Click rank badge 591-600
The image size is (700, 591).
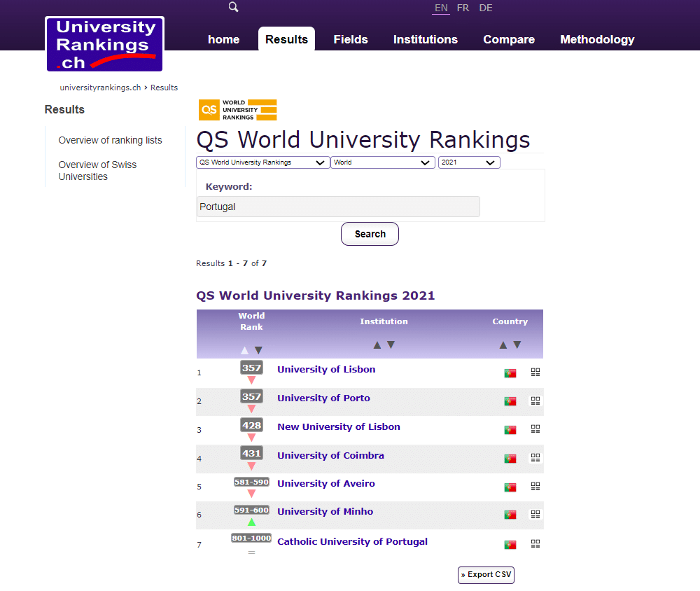pyautogui.click(x=251, y=510)
